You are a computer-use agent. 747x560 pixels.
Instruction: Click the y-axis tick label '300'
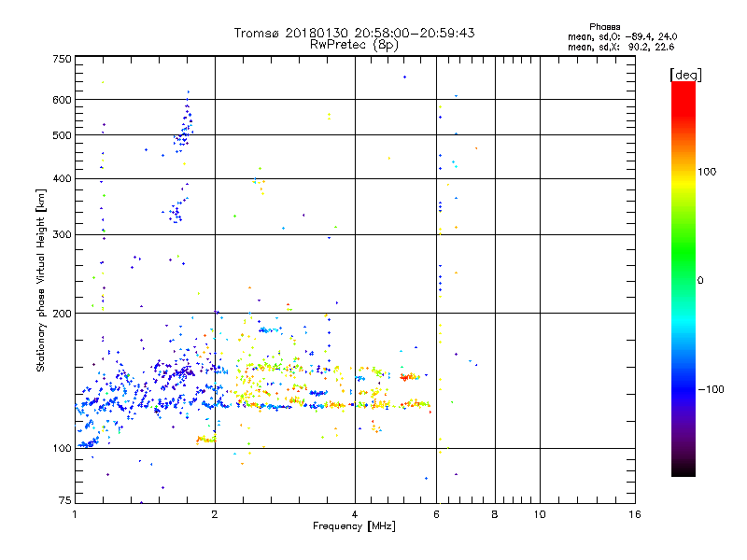click(x=62, y=235)
